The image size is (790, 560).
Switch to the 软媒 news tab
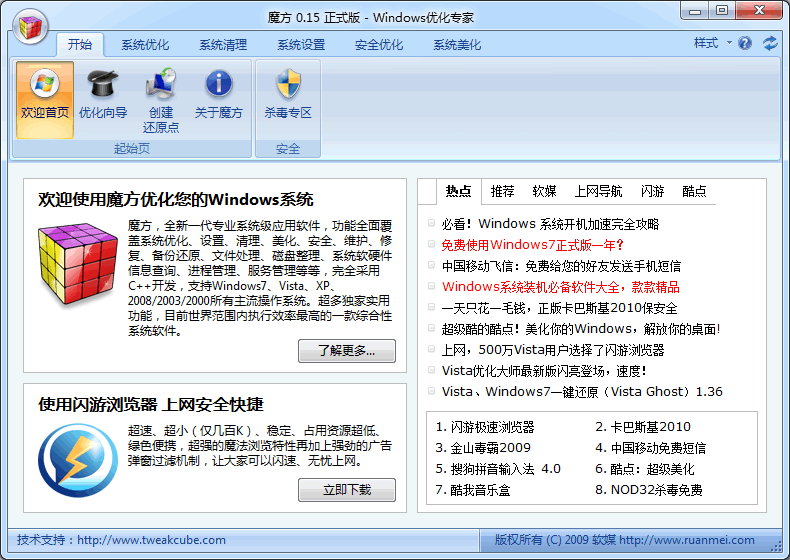click(x=544, y=192)
